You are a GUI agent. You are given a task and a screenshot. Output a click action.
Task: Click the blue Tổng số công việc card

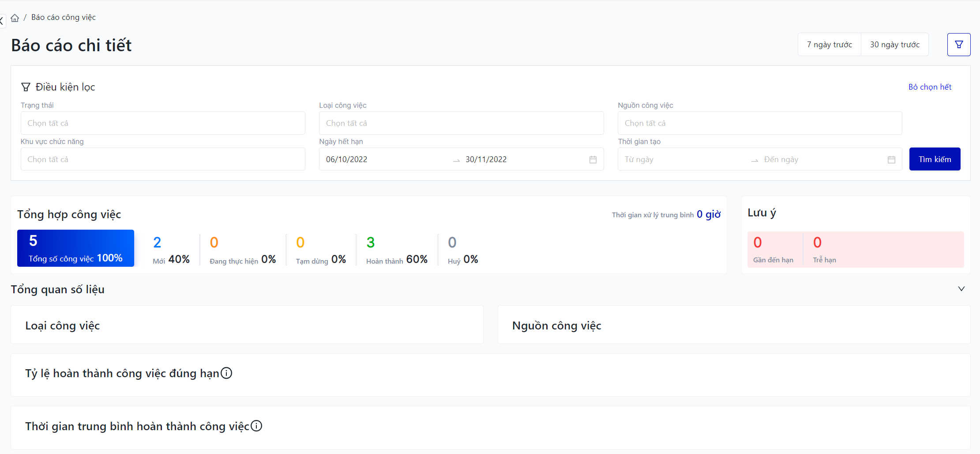click(x=75, y=248)
